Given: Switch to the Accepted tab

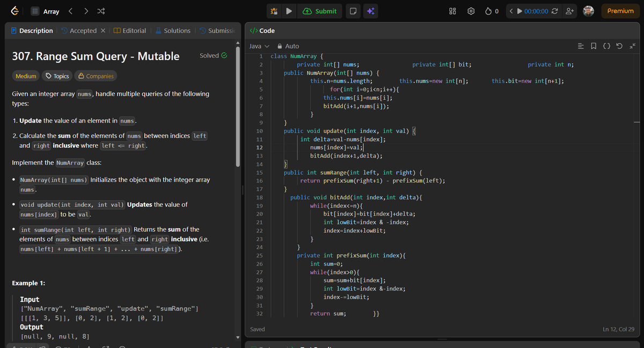Looking at the screenshot, I should [x=79, y=31].
